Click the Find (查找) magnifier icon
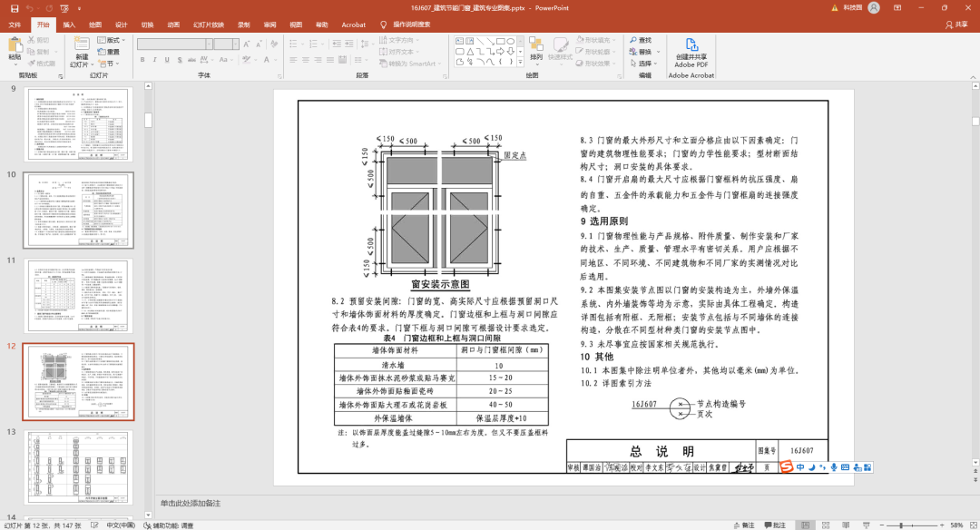This screenshot has height=530, width=980. pyautogui.click(x=633, y=40)
